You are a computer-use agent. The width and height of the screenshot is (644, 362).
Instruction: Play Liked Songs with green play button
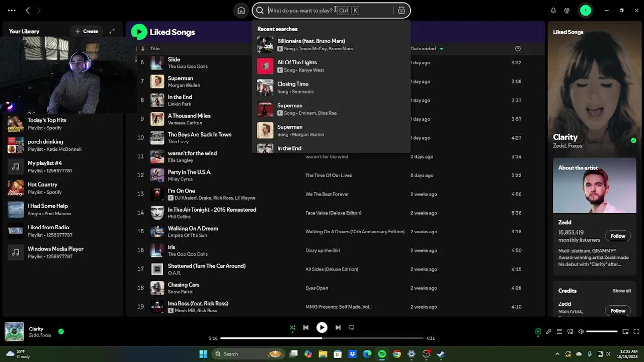[139, 32]
